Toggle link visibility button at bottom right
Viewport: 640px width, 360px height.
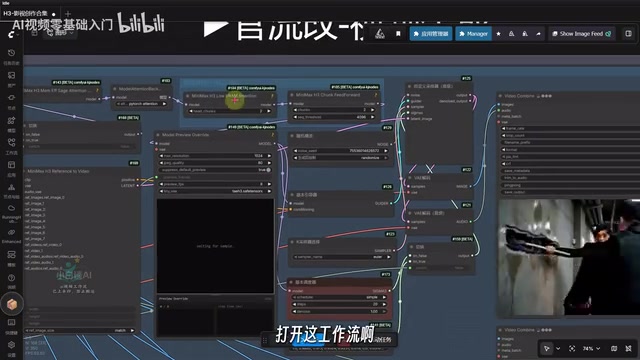(629, 348)
